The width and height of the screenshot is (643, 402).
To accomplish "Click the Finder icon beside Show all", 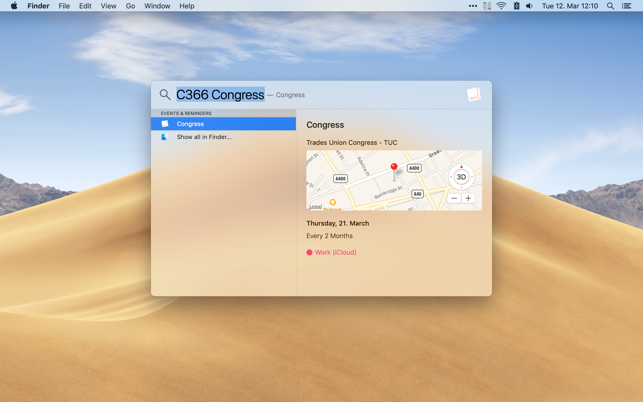I will pyautogui.click(x=164, y=137).
